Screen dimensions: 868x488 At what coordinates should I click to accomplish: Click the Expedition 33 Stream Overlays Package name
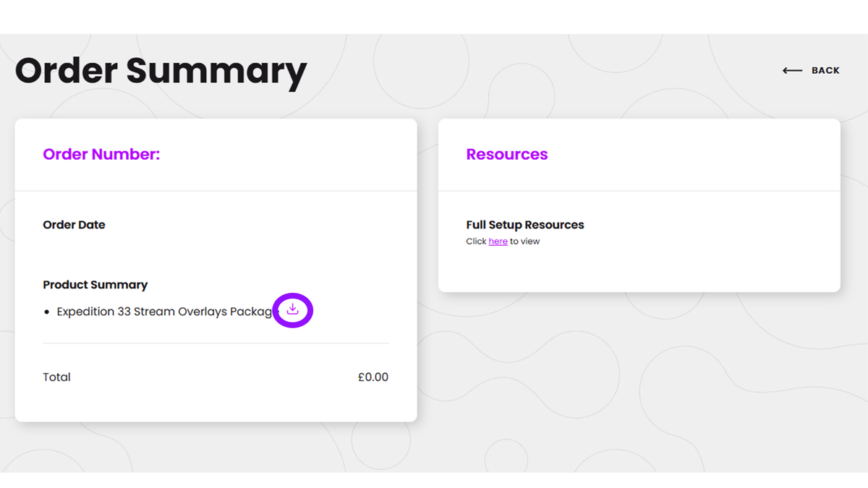tap(166, 312)
